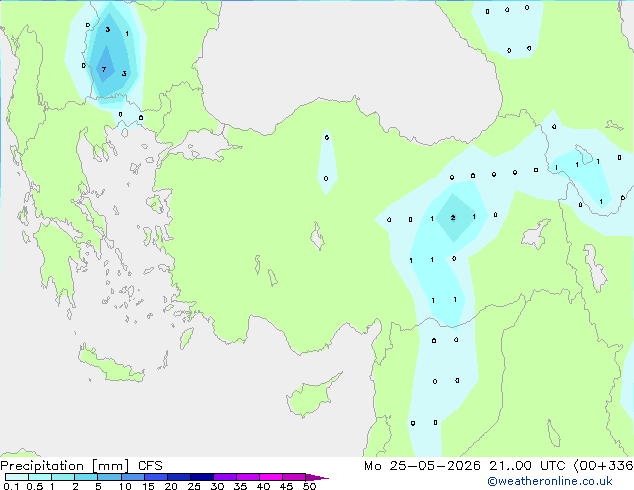This screenshot has width=634, height=490.
Task: Pick the 15–20 mm legend swatch
Action: tap(155, 477)
